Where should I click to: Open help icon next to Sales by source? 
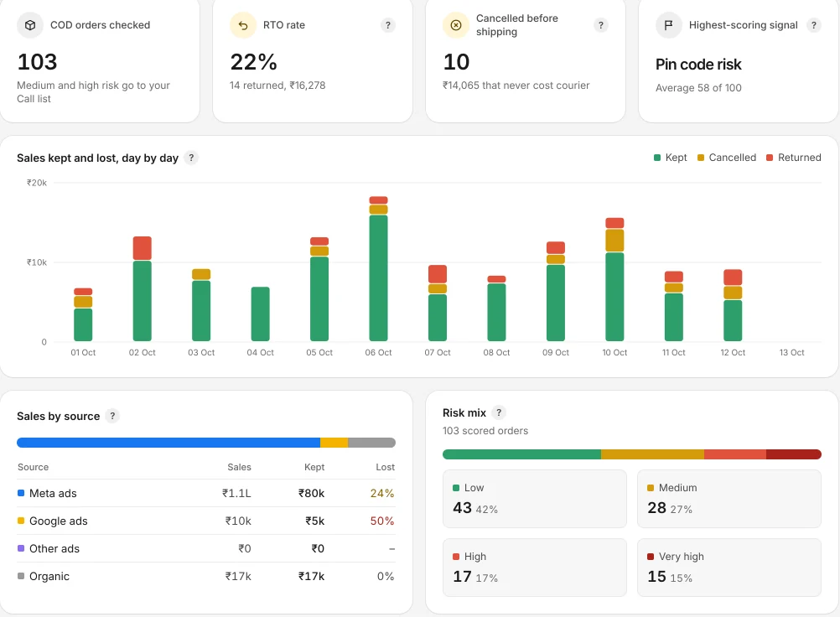coord(112,416)
